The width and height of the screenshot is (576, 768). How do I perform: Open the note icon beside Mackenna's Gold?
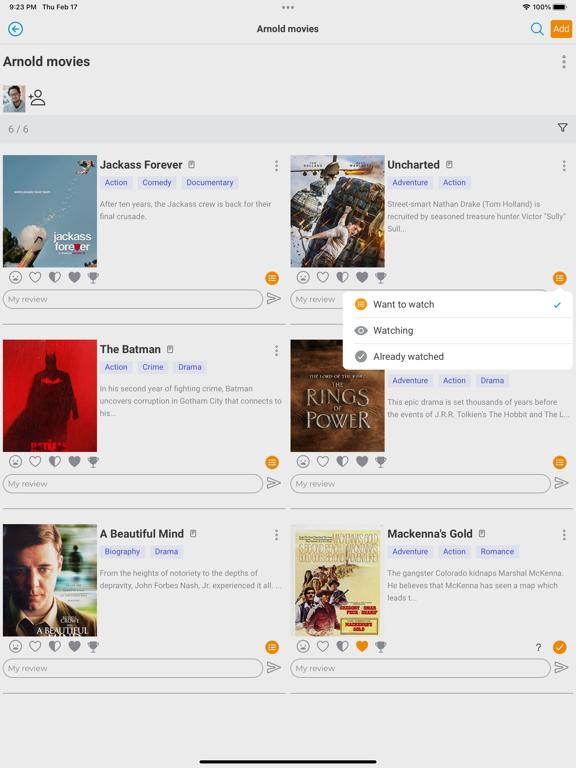coord(482,533)
